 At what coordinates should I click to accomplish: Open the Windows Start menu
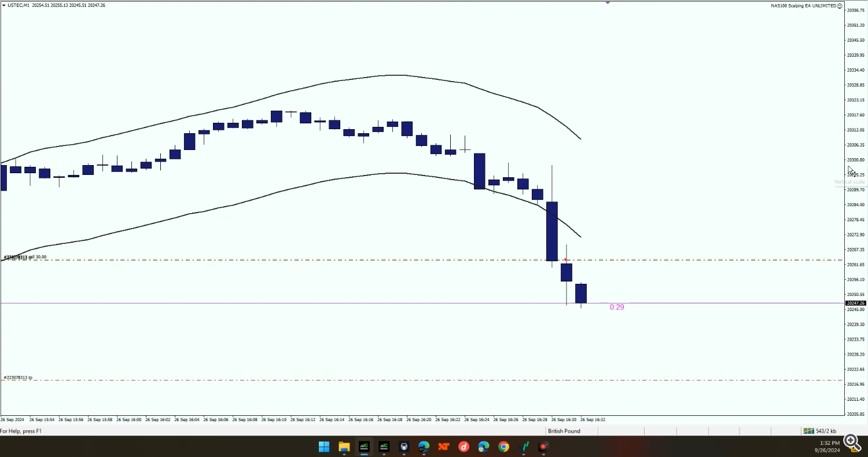point(324,447)
